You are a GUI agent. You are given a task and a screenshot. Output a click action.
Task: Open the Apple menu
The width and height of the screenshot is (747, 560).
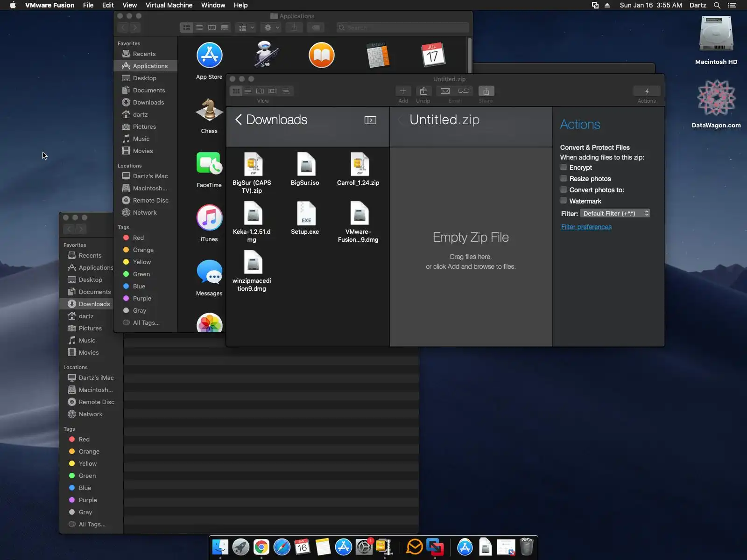click(13, 5)
